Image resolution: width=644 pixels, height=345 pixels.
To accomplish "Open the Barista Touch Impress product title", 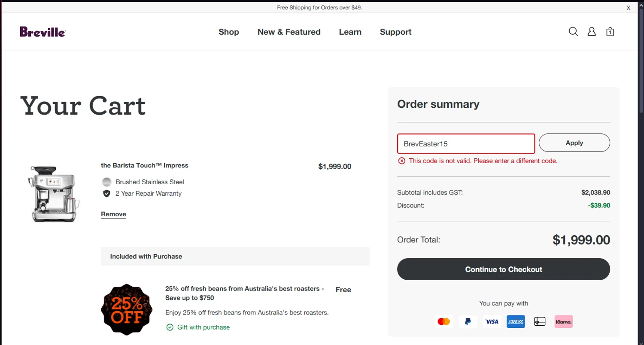I will coord(145,165).
